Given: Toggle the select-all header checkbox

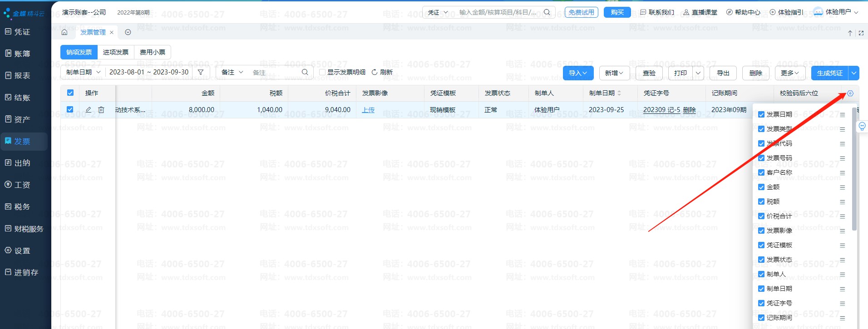Looking at the screenshot, I should [70, 93].
